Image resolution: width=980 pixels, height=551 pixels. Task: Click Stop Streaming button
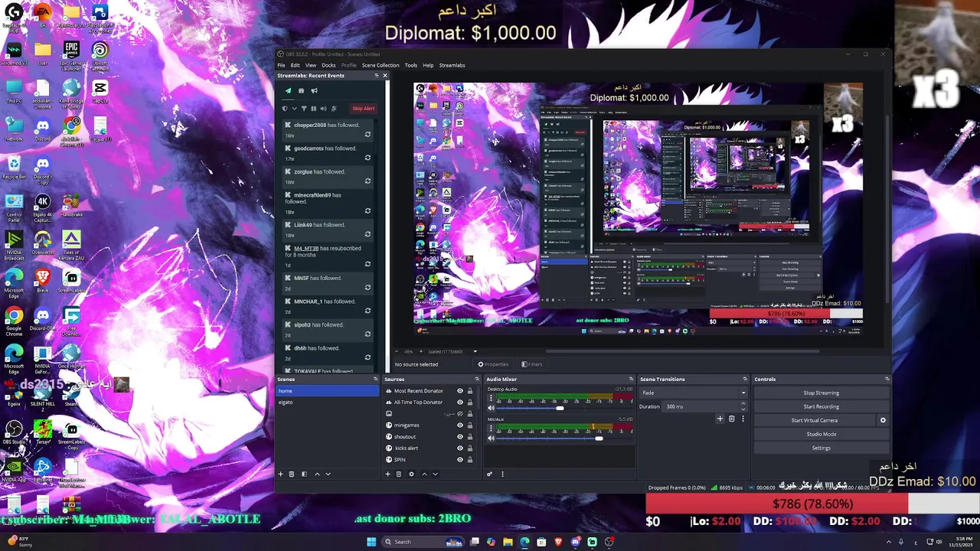[x=821, y=393]
